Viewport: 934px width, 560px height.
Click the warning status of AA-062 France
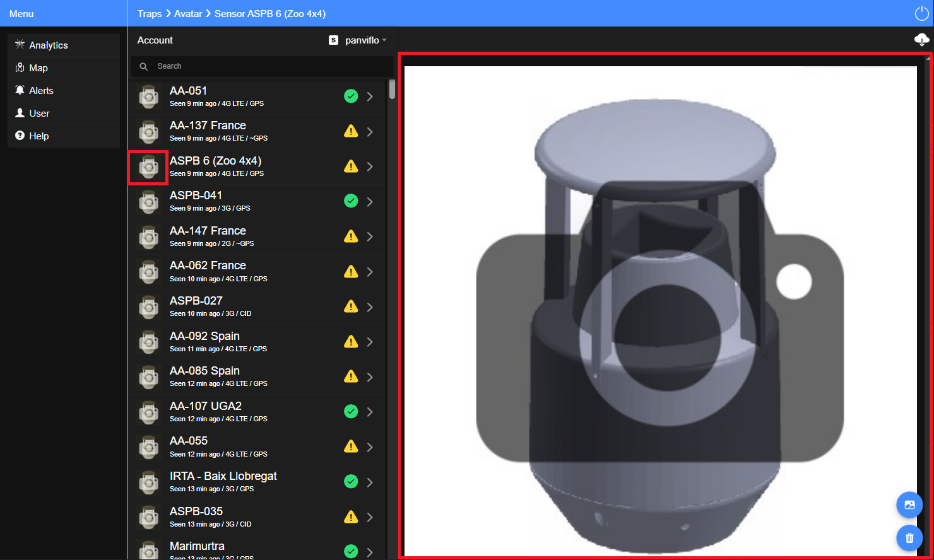coord(351,272)
